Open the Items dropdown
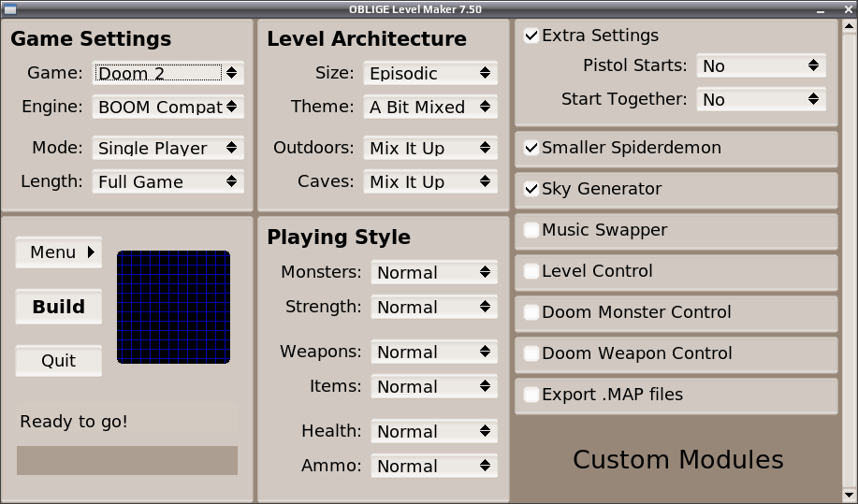The height and width of the screenshot is (504, 858). pyautogui.click(x=434, y=386)
